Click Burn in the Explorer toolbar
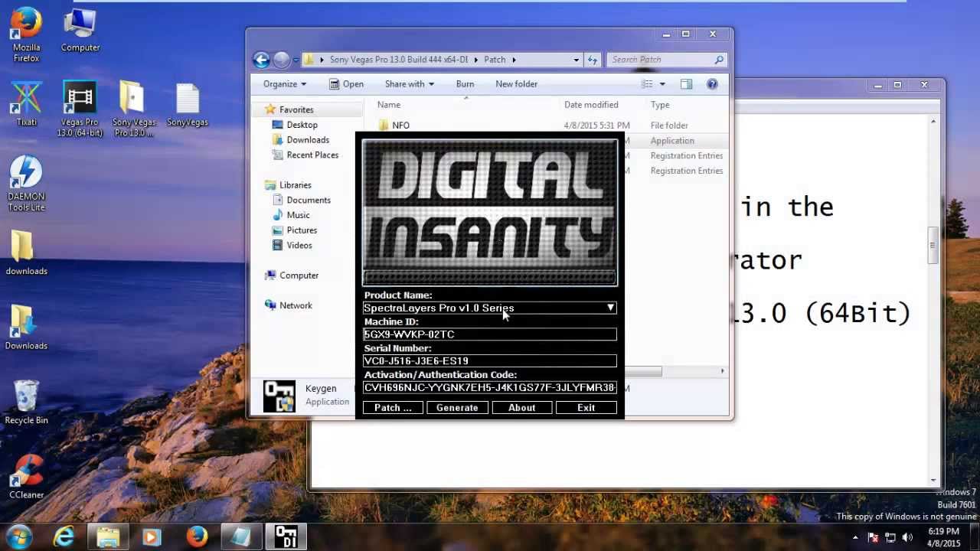Image resolution: width=980 pixels, height=551 pixels. [465, 84]
